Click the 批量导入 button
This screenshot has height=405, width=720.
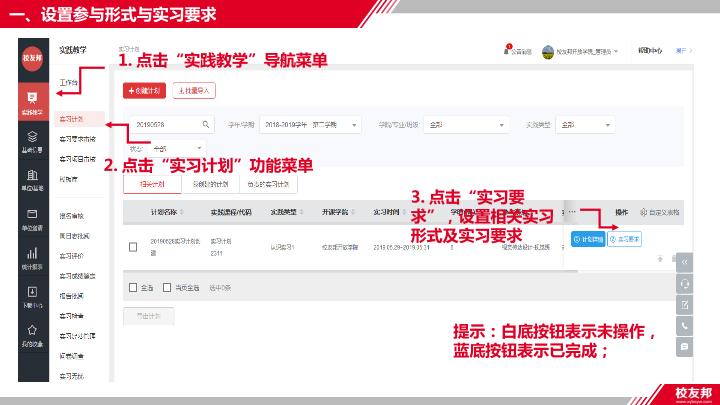195,90
